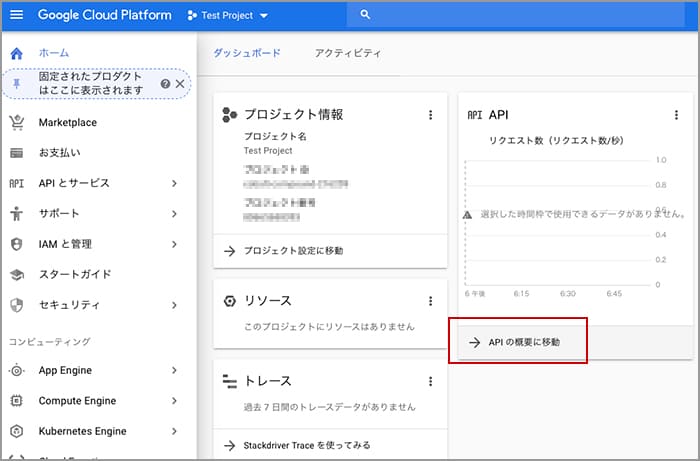Click the Kubernetes Engine hexagon icon

(x=17, y=431)
